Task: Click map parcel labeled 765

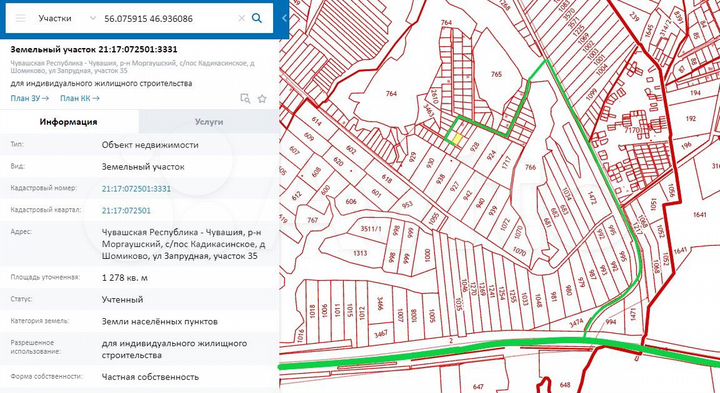Action: [496, 73]
